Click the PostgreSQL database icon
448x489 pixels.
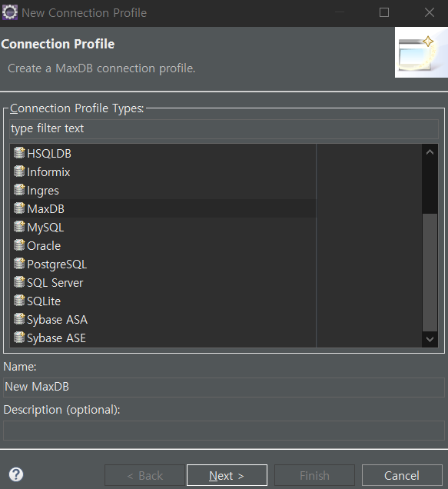19,264
